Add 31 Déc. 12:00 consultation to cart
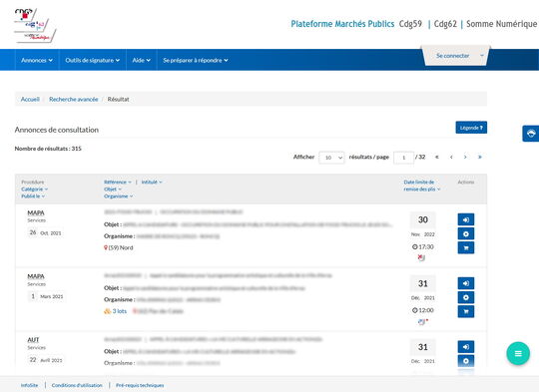The height and width of the screenshot is (392, 539). click(x=466, y=311)
